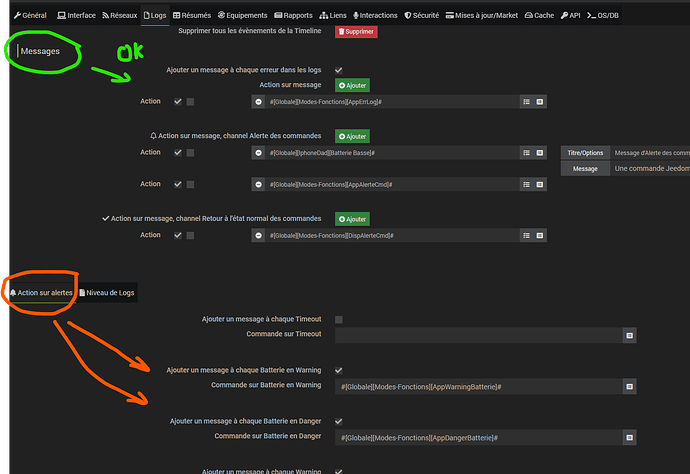Toggle second checkbox of DispAlerteCmd action row
The image size is (690, 474).
click(x=190, y=235)
